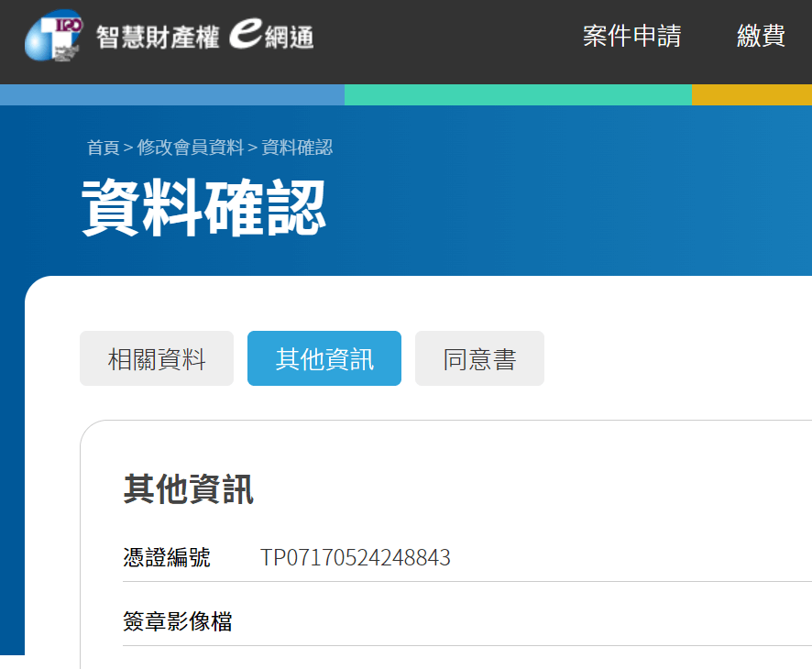The height and width of the screenshot is (669, 812).
Task: Click the 其他資訊 section heading
Action: click(189, 488)
